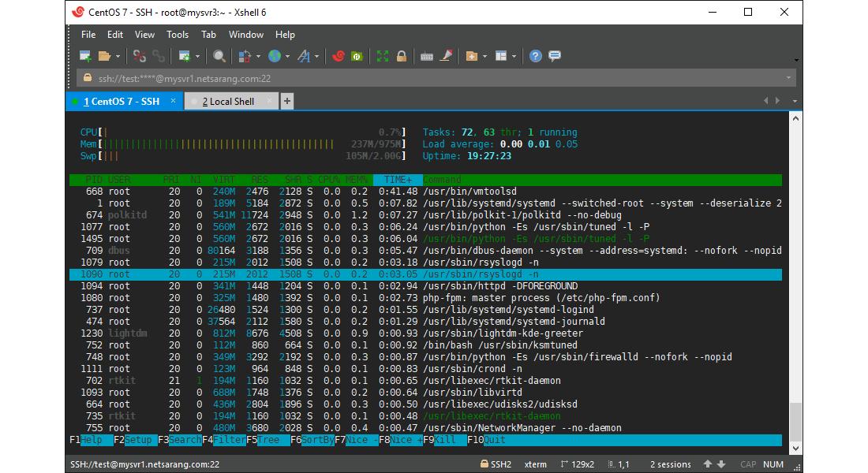Screen dimensions: 868x473
Task: Toggle full screen mode icon
Action: coord(383,56)
